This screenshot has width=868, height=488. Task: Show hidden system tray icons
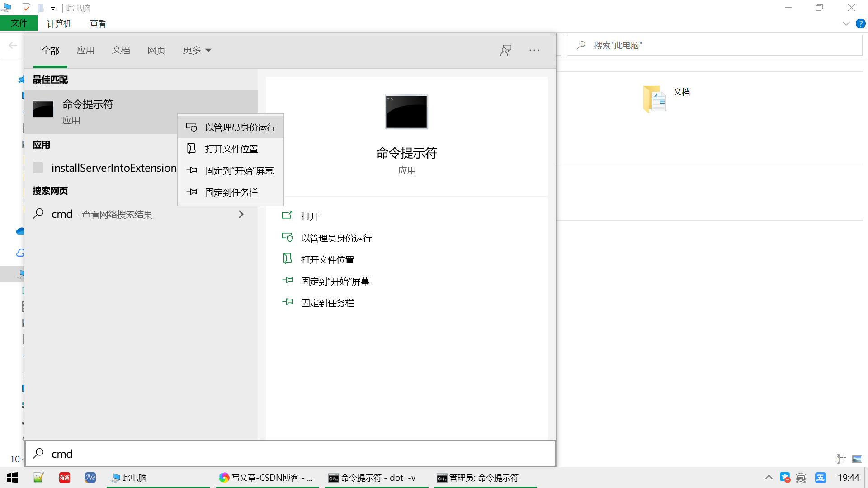[x=769, y=478]
